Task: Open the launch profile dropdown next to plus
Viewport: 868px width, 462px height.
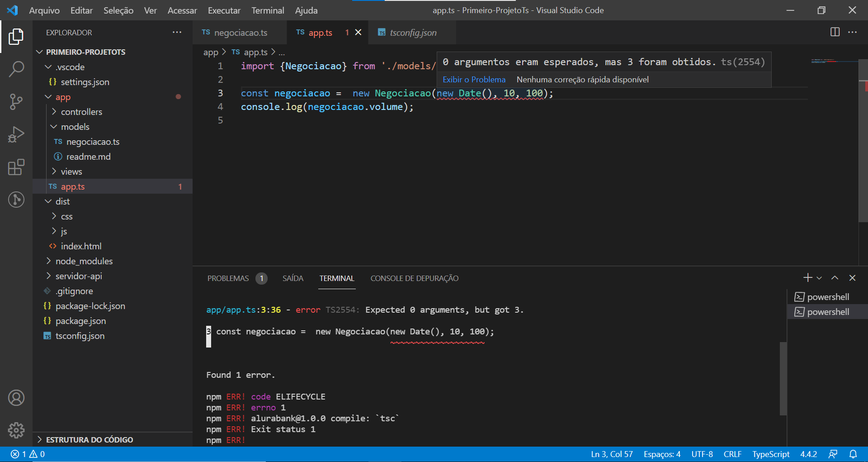Action: [819, 278]
